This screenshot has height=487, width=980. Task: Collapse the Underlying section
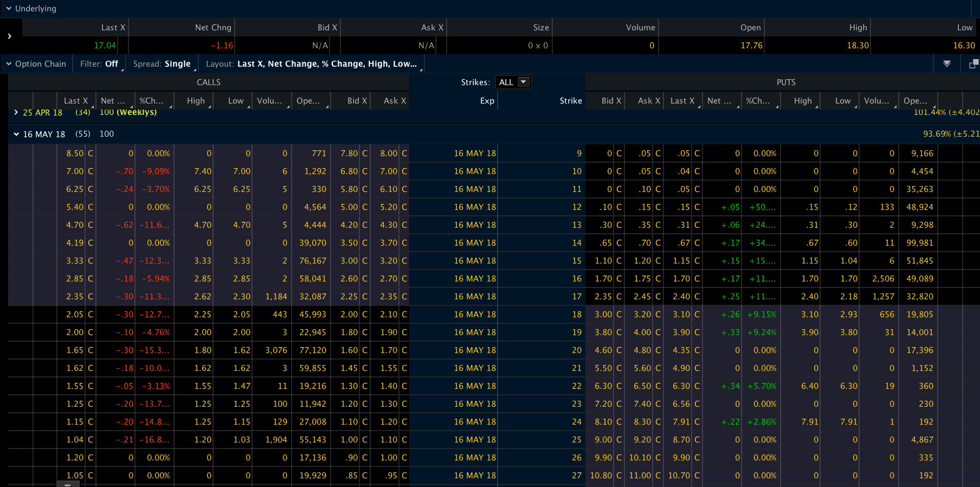click(x=9, y=9)
